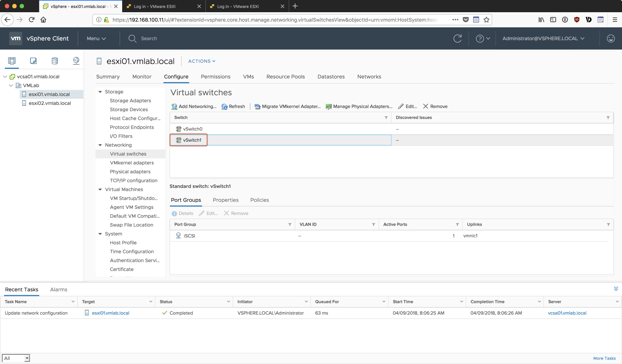Click Manage Physical Adapters button
The image size is (622, 364).
pyautogui.click(x=359, y=107)
